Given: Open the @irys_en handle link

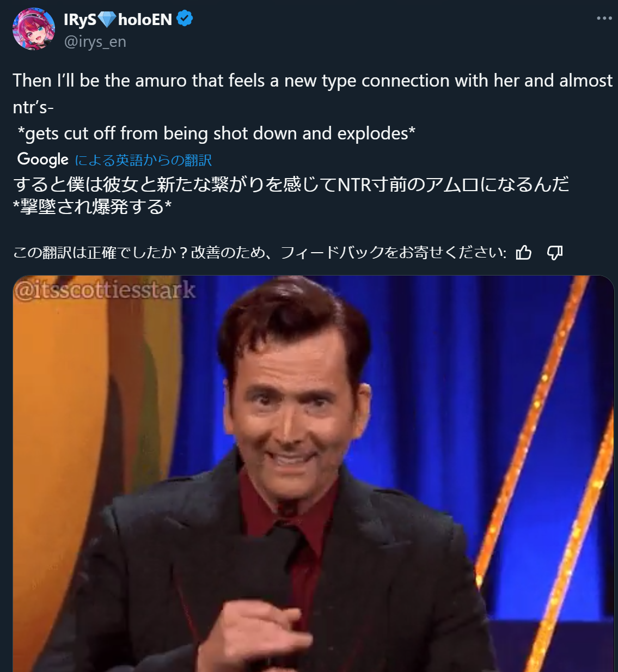Looking at the screenshot, I should [x=95, y=42].
